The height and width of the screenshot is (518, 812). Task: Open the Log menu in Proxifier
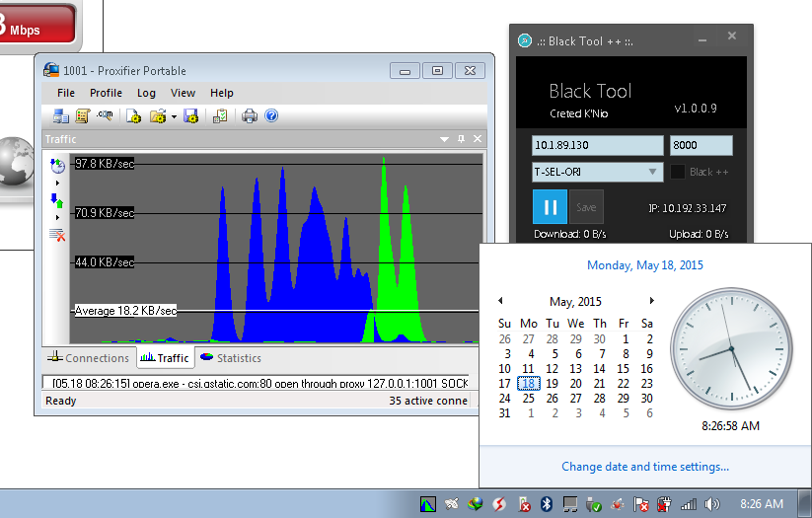[146, 93]
